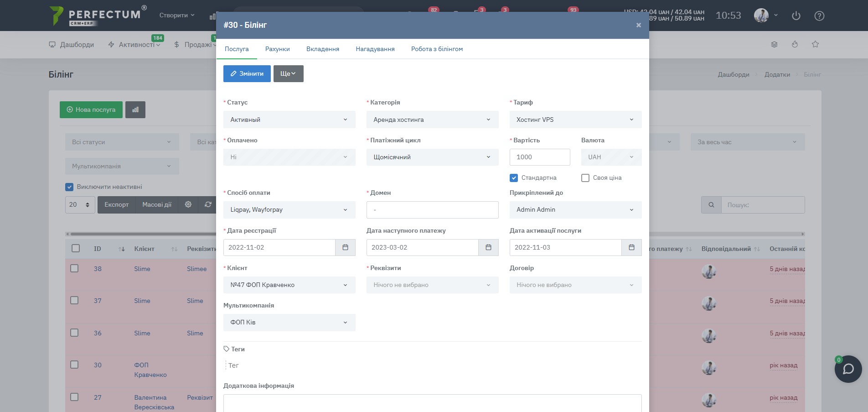868x412 pixels.
Task: Click the statistics chart button near Нова послуга
Action: point(135,110)
